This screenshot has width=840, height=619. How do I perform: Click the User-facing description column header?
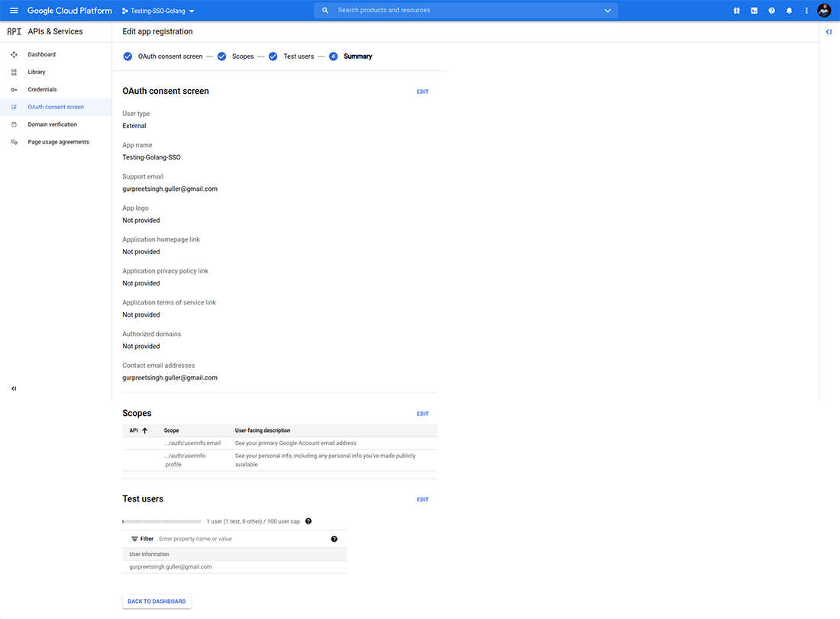pos(263,430)
